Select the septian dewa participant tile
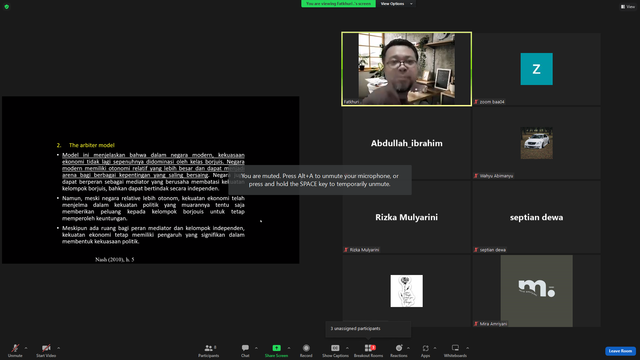 536,217
